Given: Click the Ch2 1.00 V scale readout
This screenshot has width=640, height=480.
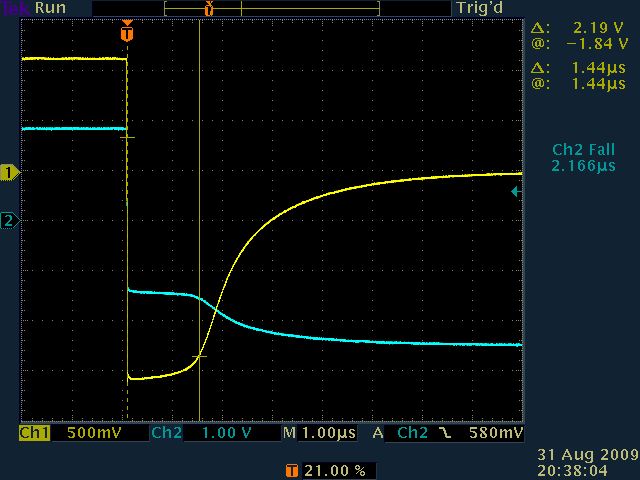Looking at the screenshot, I should [228, 434].
